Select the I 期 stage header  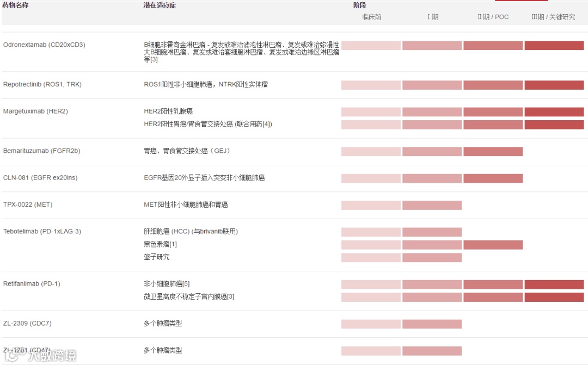(433, 17)
